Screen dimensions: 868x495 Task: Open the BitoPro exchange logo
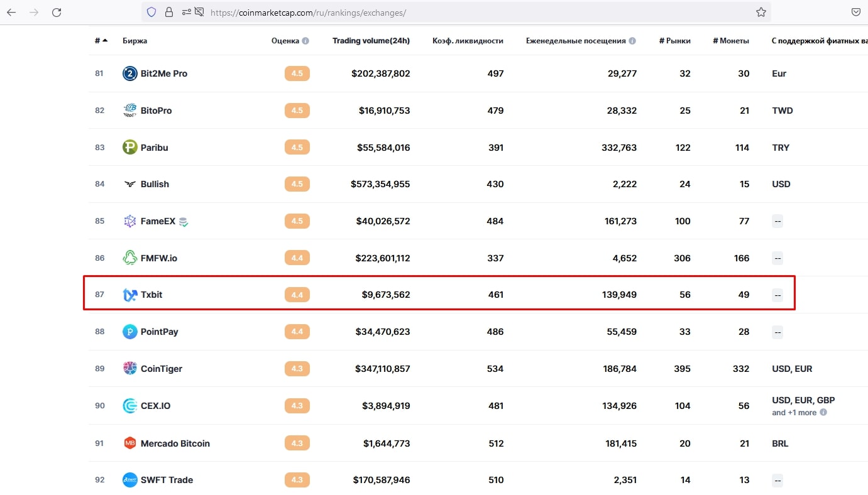tap(129, 111)
